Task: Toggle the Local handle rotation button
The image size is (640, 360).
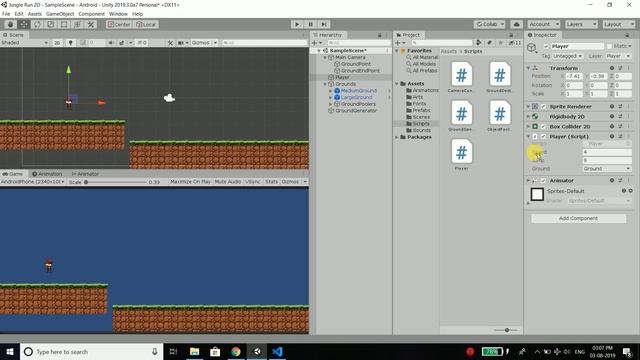Action: pyautogui.click(x=146, y=24)
